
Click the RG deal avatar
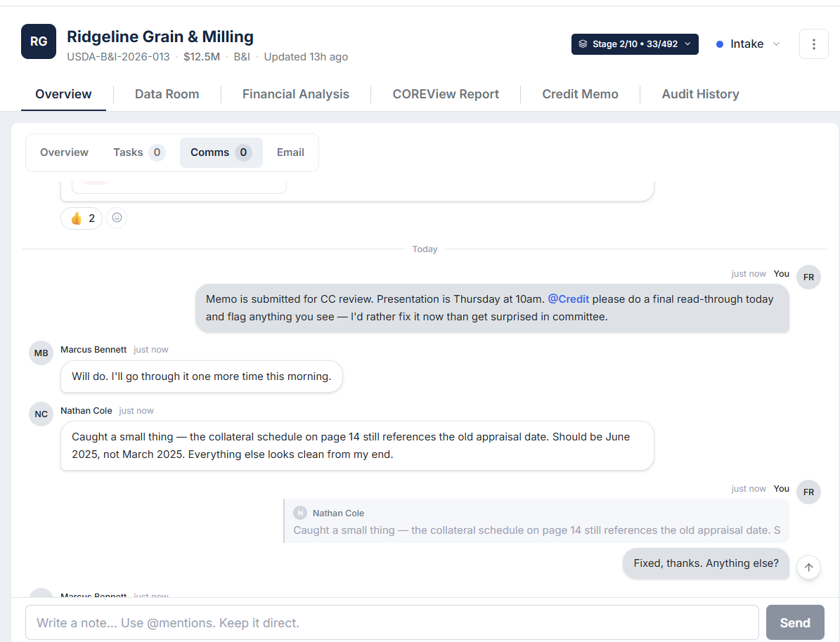pyautogui.click(x=38, y=41)
